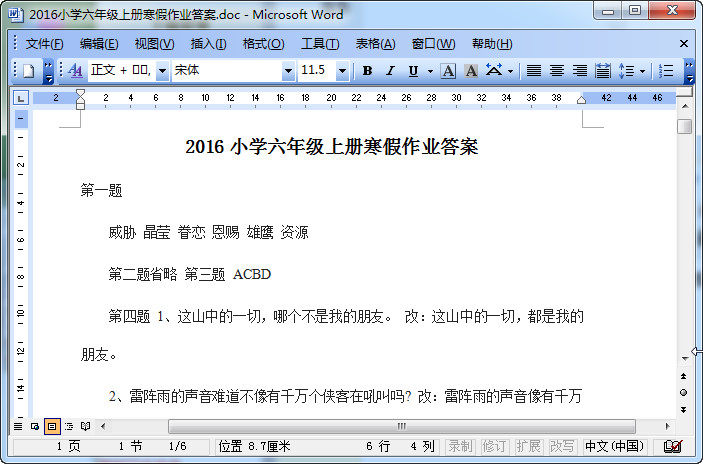Open the font size dropdown arrow
This screenshot has width=703, height=464.
343,71
